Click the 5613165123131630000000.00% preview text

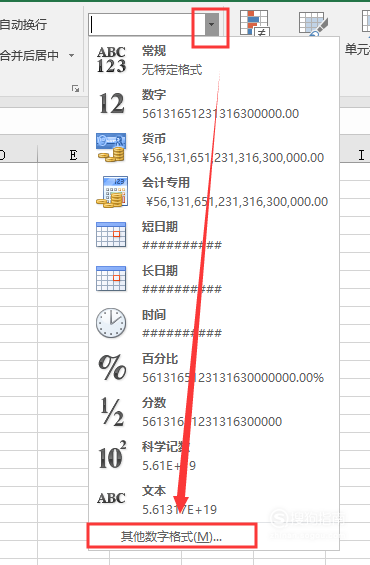233,377
